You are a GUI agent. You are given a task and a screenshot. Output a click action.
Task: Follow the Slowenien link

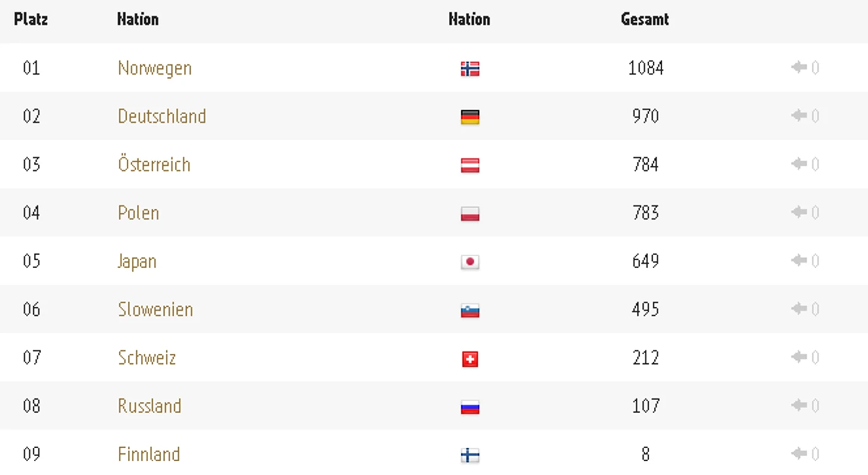coord(155,309)
